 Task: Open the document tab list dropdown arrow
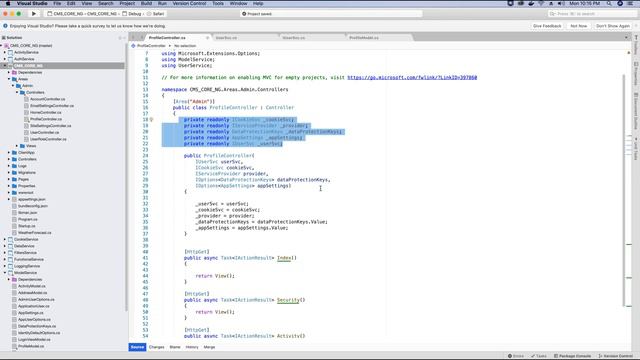tap(626, 38)
